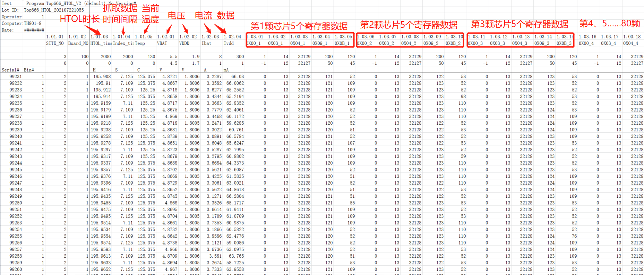Viewport: 644px width, 275px height.
Task: Select serial number 99231
Action: [x=16, y=77]
